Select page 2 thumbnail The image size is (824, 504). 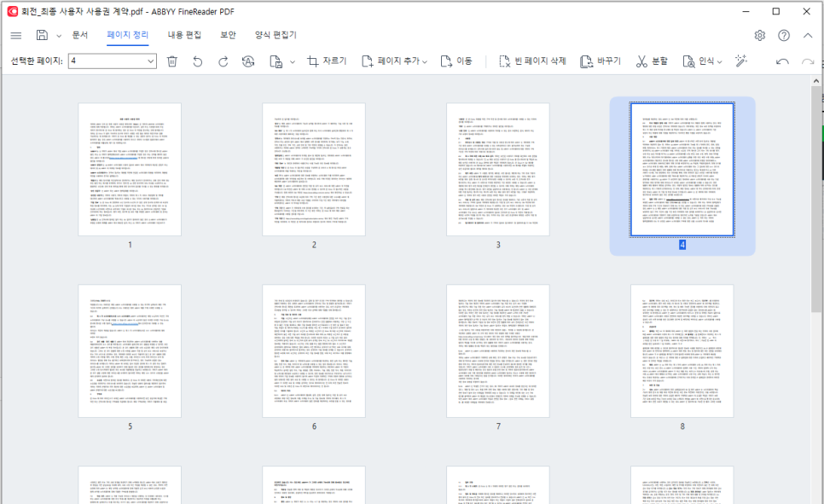(314, 169)
